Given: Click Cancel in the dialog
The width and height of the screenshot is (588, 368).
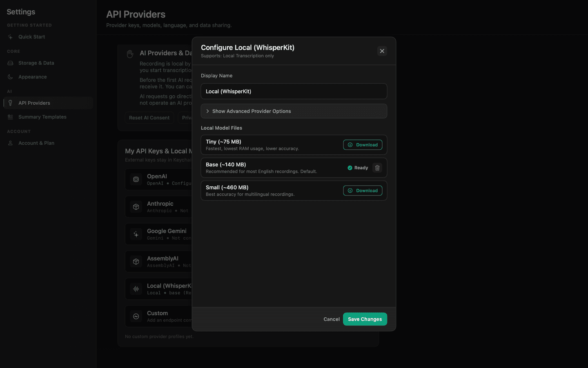Looking at the screenshot, I should pyautogui.click(x=332, y=319).
